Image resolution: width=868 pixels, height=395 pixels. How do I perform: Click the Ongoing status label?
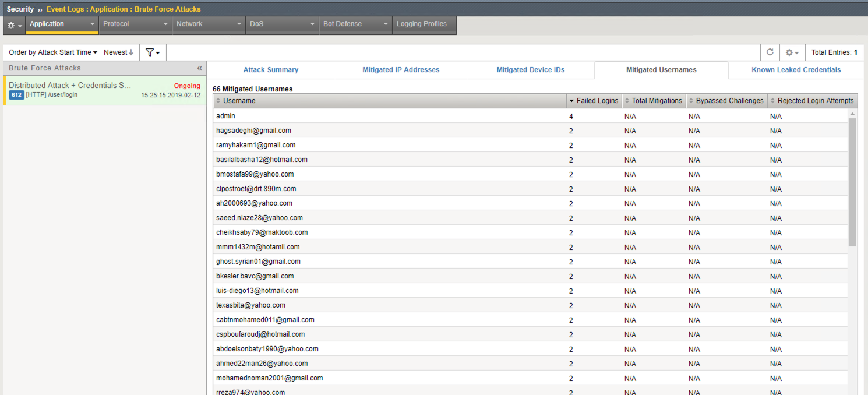pos(187,86)
